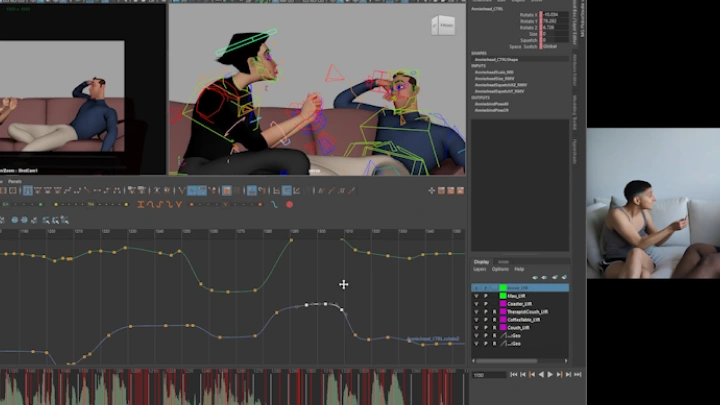Click the scroll right arrow under layer list
Viewport: 720px width, 405px height.
[x=566, y=361]
